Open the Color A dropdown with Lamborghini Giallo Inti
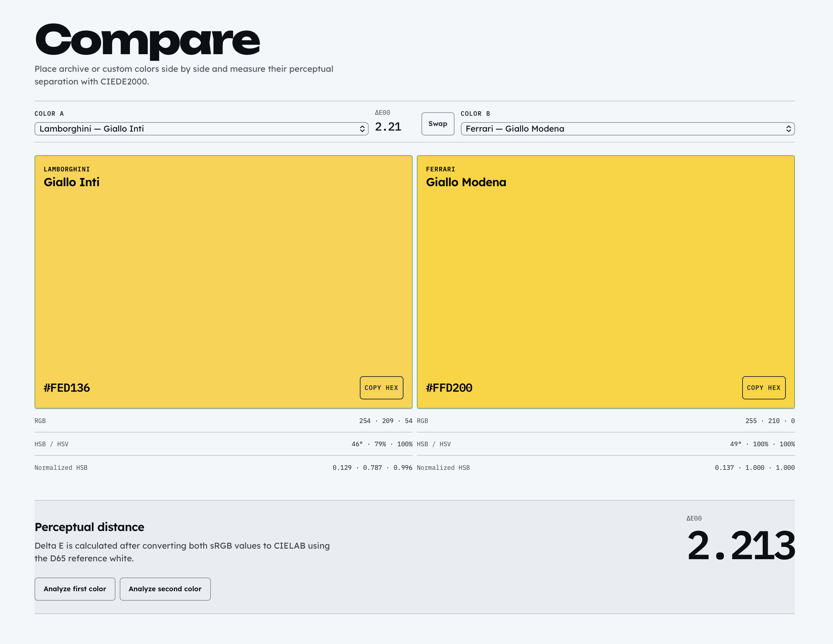 [201, 129]
